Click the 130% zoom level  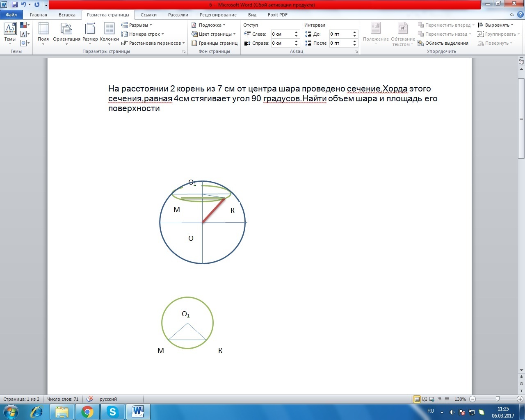click(x=460, y=399)
